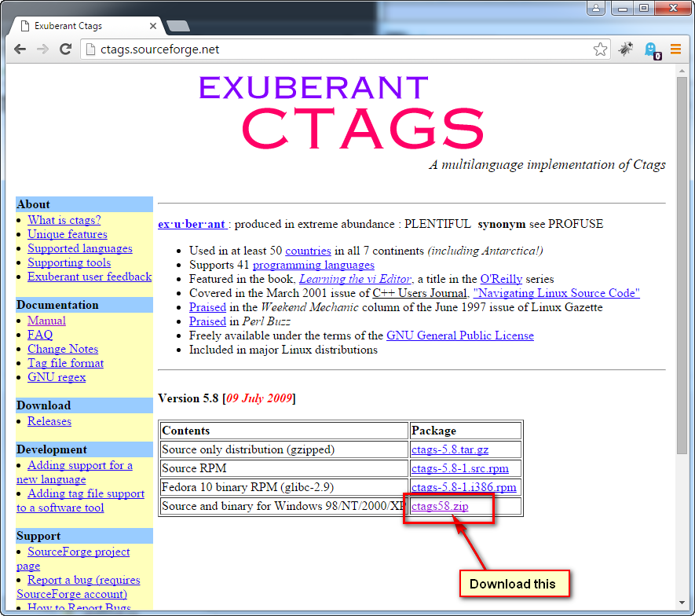Screen dimensions: 695x616
Task: Open the Manual documentation link
Action: (46, 321)
